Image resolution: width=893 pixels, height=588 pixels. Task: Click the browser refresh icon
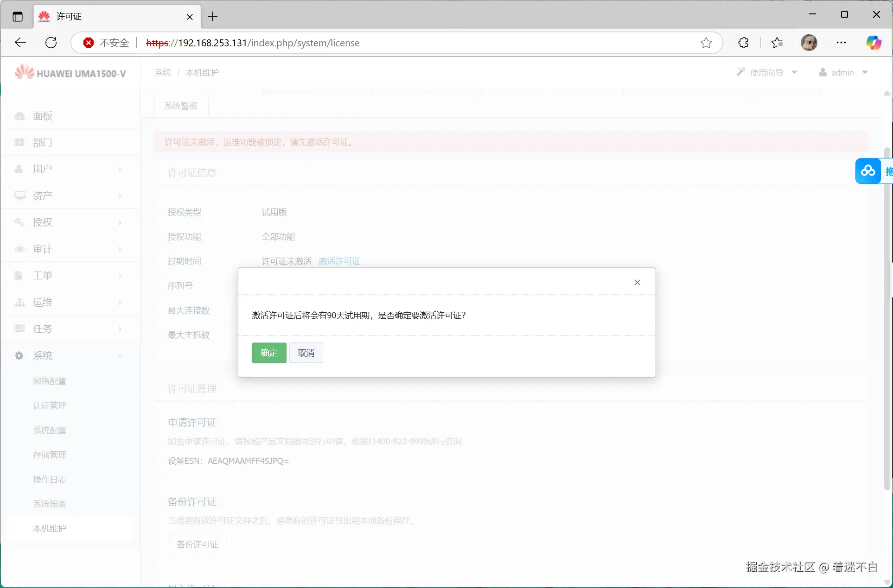tap(51, 43)
